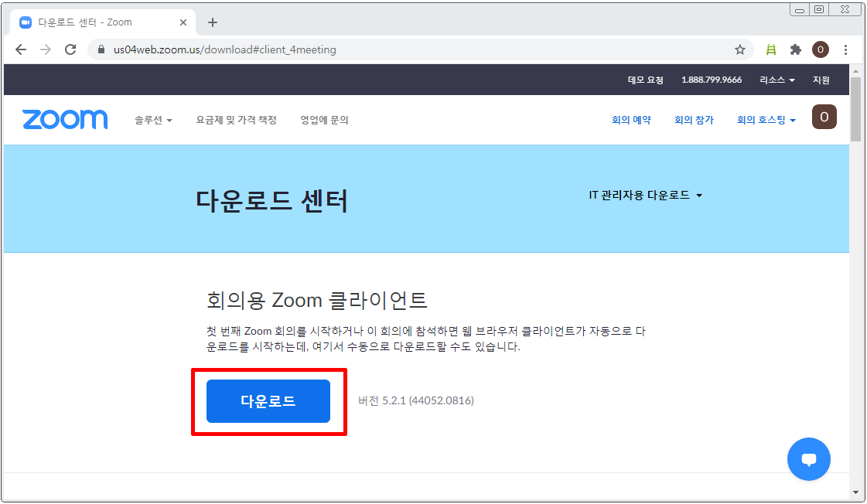Click the Zoom logo

(x=65, y=119)
